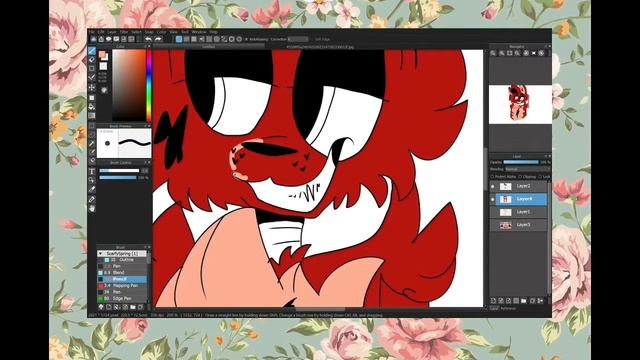Click the Layer1 thumbnail
This screenshot has width=640, height=360.
506,212
